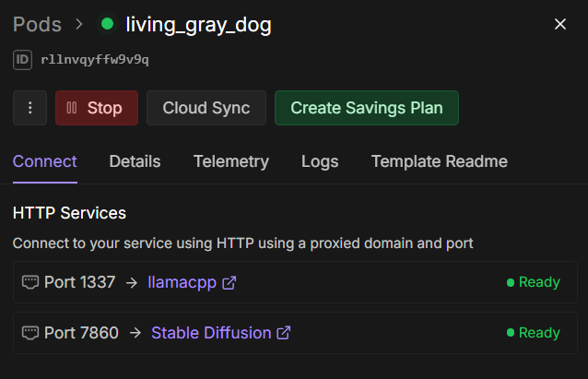
Task: Close the pod details panel
Action: point(560,24)
